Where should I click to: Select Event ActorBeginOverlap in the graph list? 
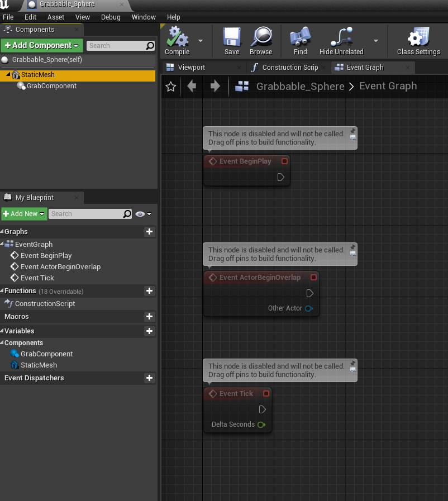pos(60,266)
